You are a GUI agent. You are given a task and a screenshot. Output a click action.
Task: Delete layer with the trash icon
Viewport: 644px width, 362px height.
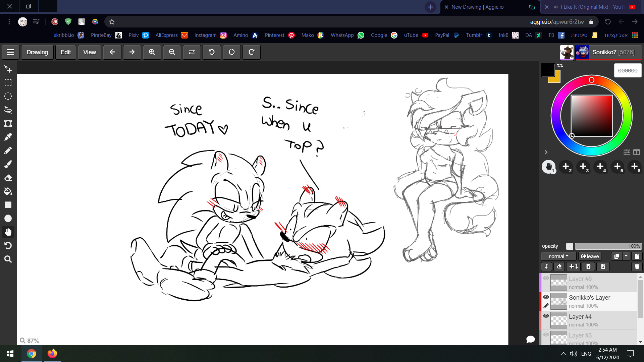637,266
